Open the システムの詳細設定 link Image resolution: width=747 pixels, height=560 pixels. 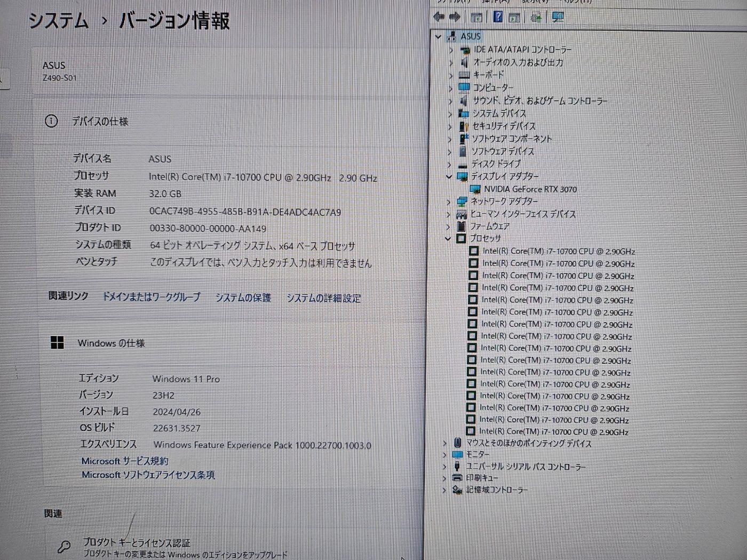[x=324, y=298]
